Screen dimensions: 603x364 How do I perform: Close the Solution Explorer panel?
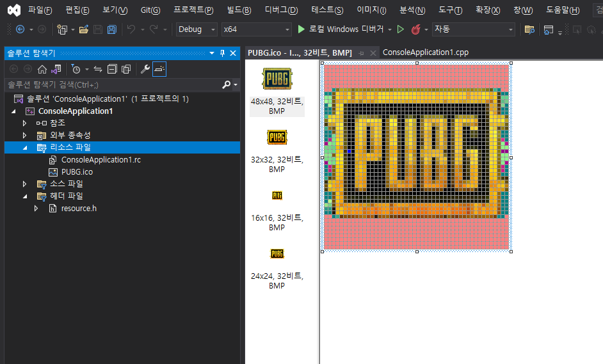pyautogui.click(x=233, y=53)
